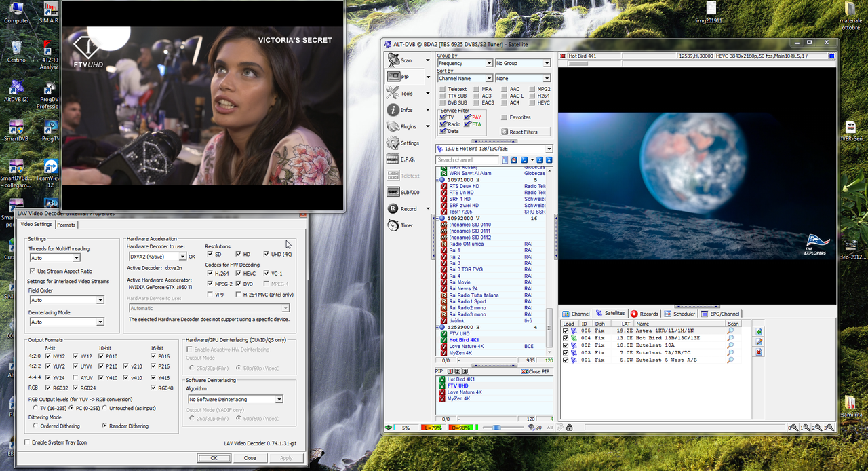
Task: Click in the Search channel field
Action: click(468, 160)
